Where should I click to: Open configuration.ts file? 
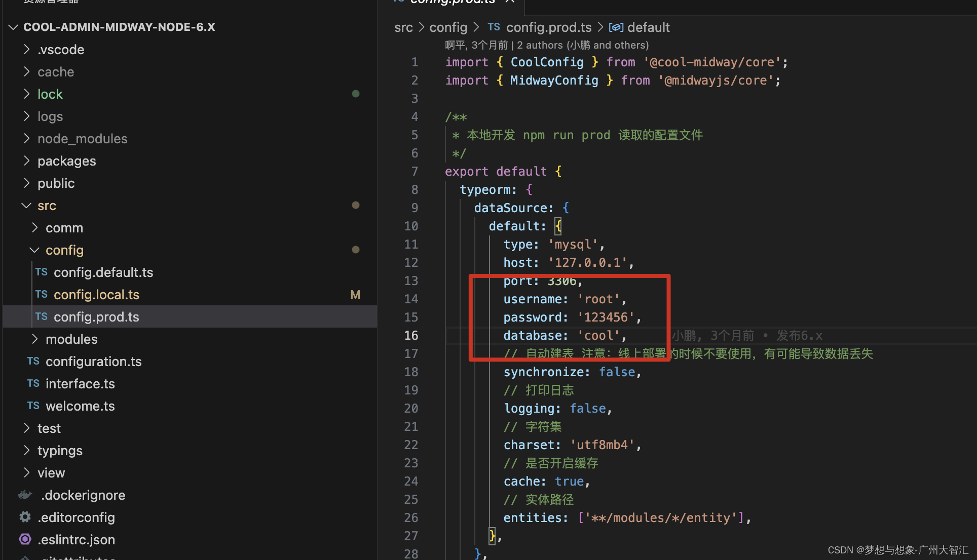[94, 362]
